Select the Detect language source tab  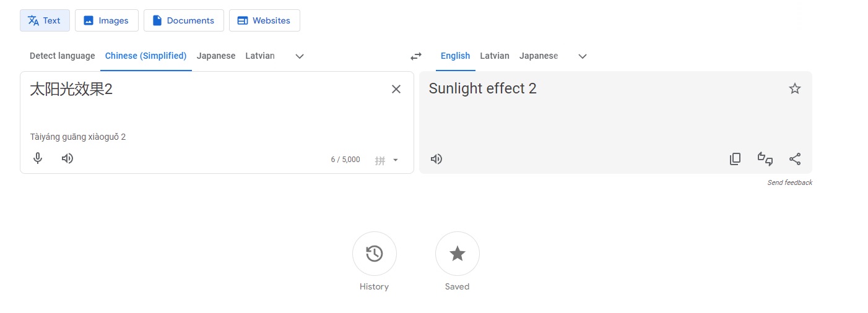(x=63, y=56)
